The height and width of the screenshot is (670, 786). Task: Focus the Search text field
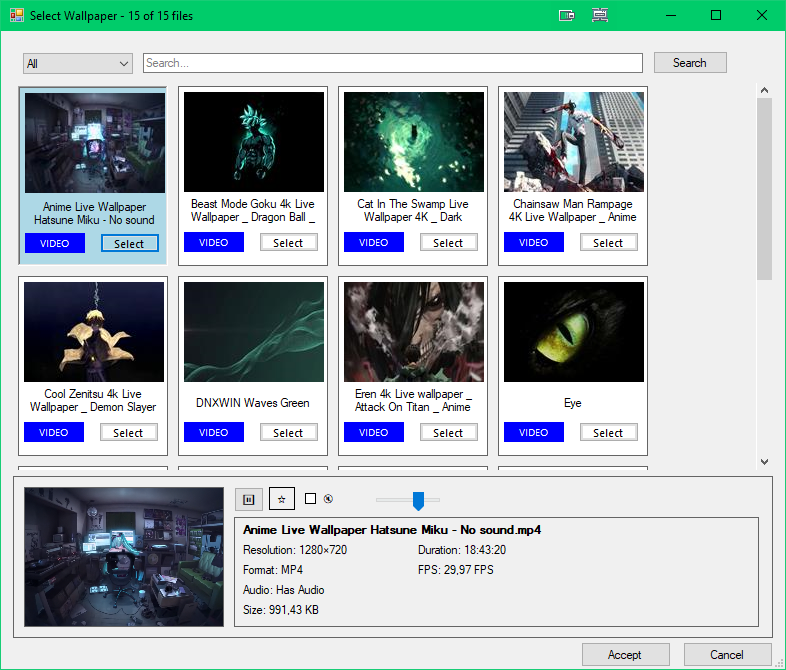tap(392, 63)
